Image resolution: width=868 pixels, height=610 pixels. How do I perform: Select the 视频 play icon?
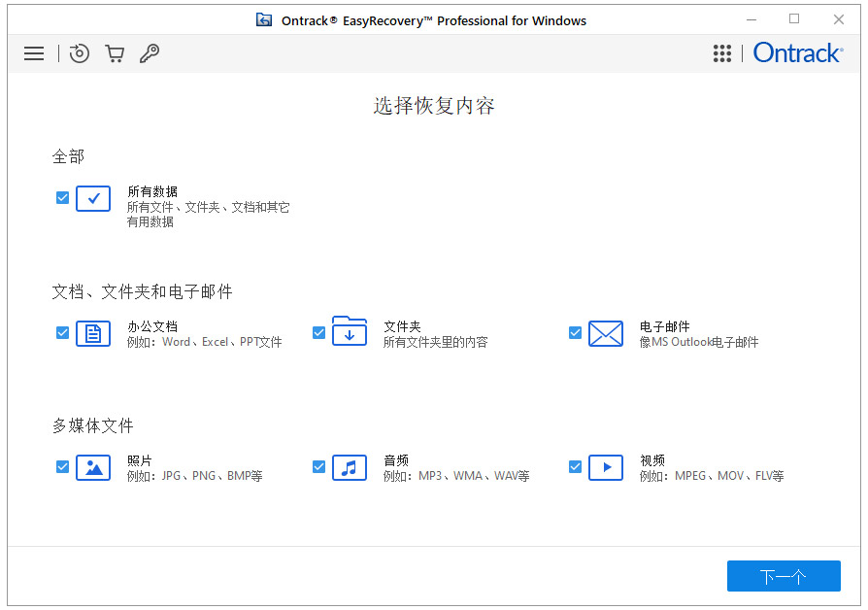point(606,467)
